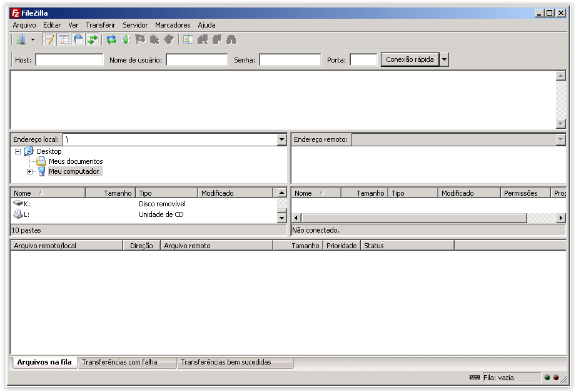The image size is (576, 392).
Task: Click the binoculars file search icon
Action: tap(231, 39)
